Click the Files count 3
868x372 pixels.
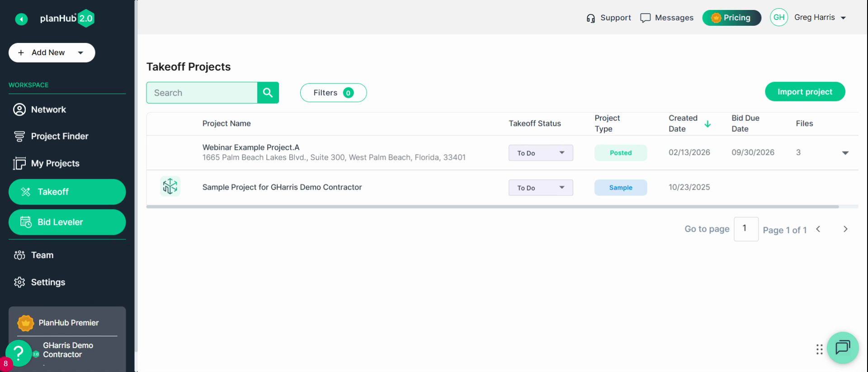(798, 153)
